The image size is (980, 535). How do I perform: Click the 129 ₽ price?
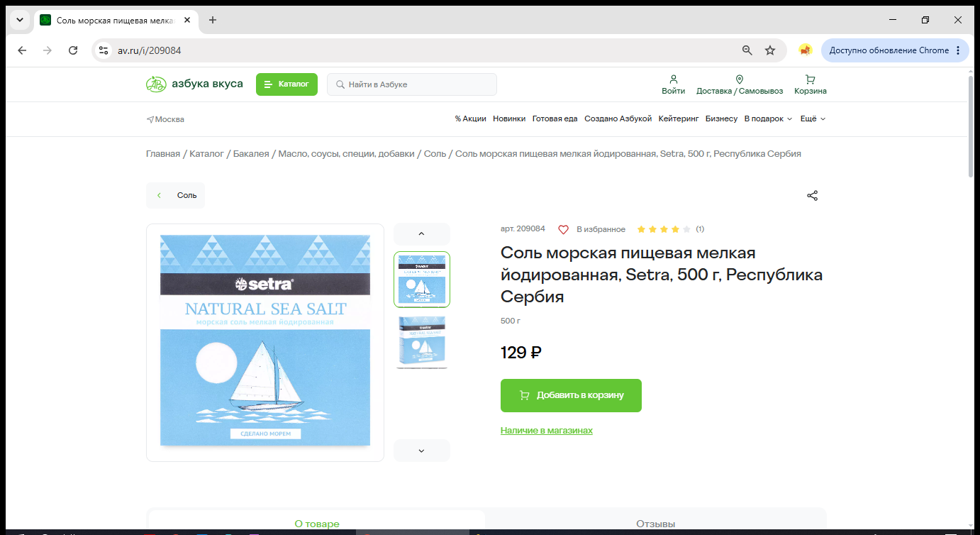pyautogui.click(x=521, y=352)
